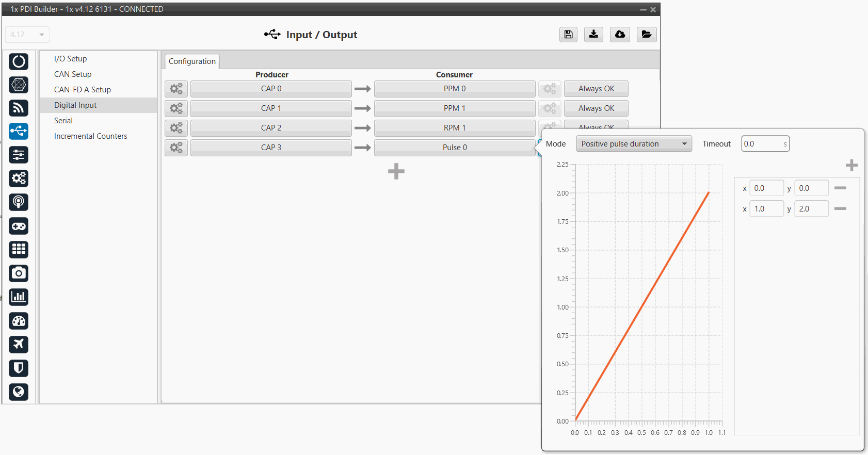Select the airplane icon in the sidebar
This screenshot has width=868, height=455.
[x=19, y=344]
